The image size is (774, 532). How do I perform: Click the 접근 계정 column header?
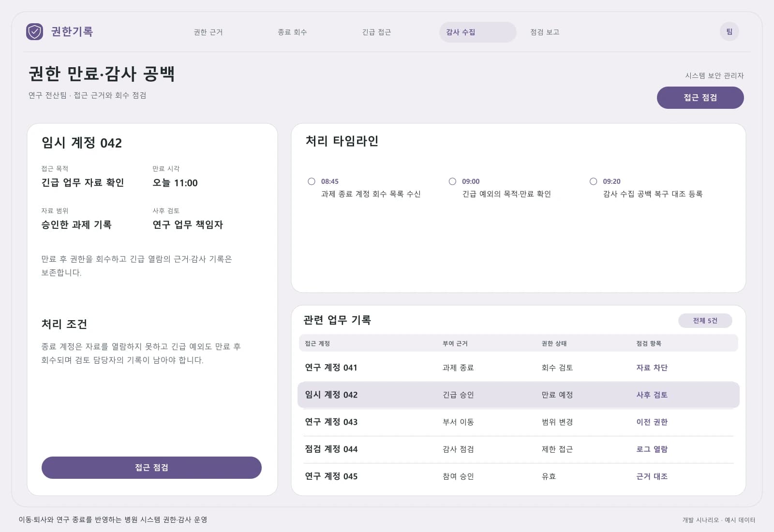pos(317,343)
